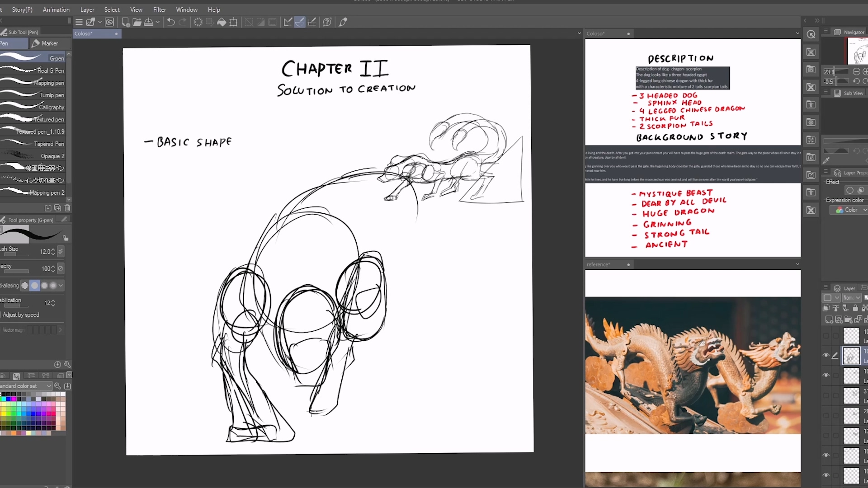
Task: Toggle eye of the second-to-last visible layer
Action: point(826,455)
